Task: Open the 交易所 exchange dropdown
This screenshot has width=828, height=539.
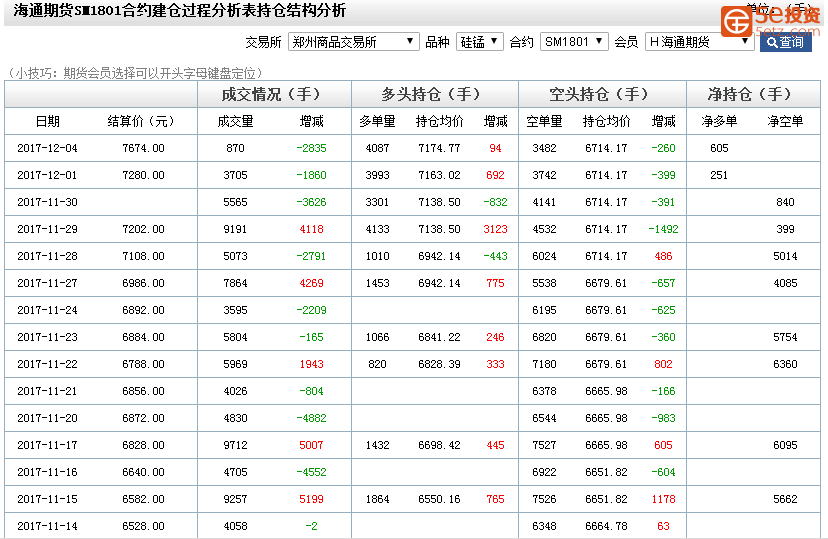Action: tap(353, 42)
